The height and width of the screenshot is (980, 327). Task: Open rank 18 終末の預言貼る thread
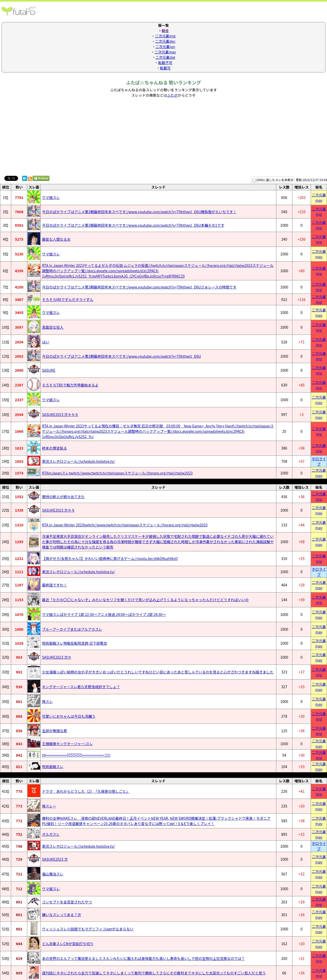pyautogui.click(x=54, y=449)
